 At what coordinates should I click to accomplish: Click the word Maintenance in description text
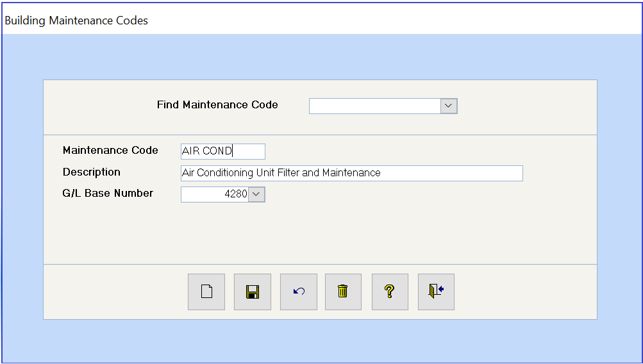[x=351, y=173]
